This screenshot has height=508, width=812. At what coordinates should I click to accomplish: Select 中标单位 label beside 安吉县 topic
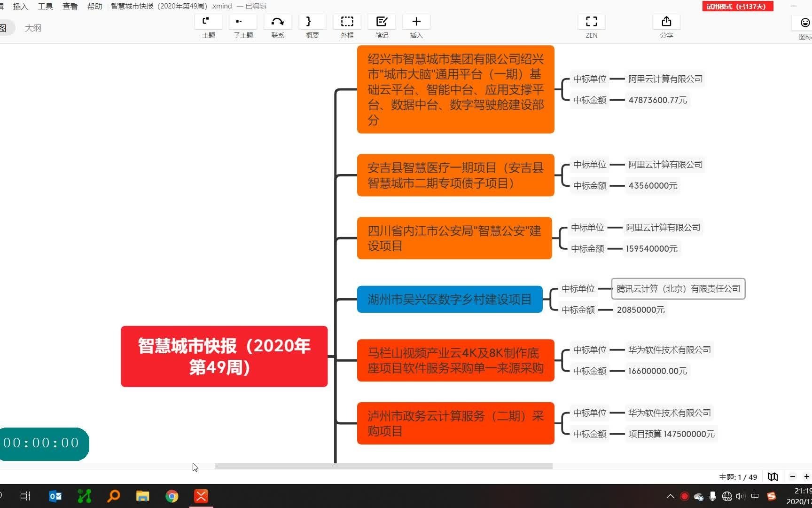[x=590, y=165]
